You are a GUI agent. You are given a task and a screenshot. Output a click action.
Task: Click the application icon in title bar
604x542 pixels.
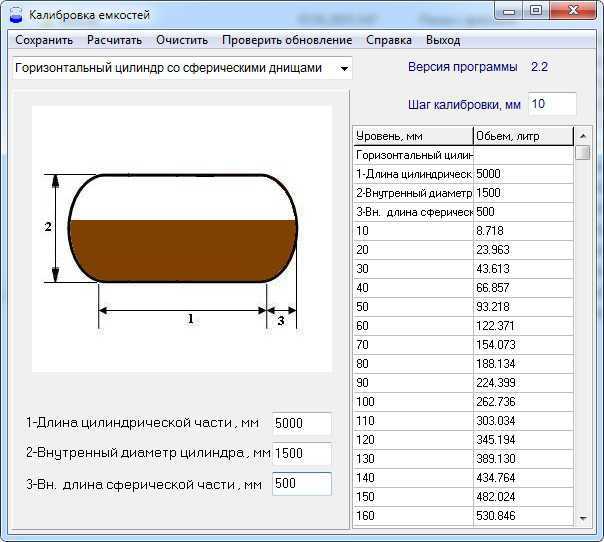click(16, 15)
